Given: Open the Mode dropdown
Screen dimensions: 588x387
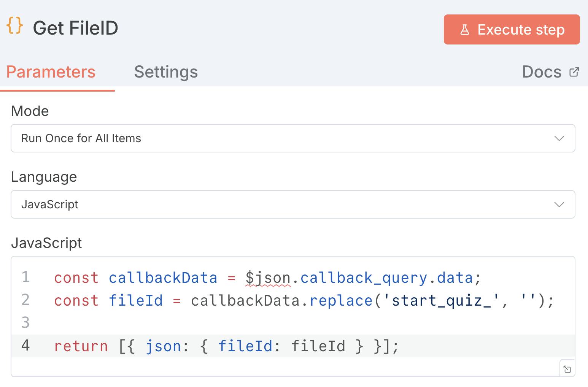Looking at the screenshot, I should pos(292,138).
